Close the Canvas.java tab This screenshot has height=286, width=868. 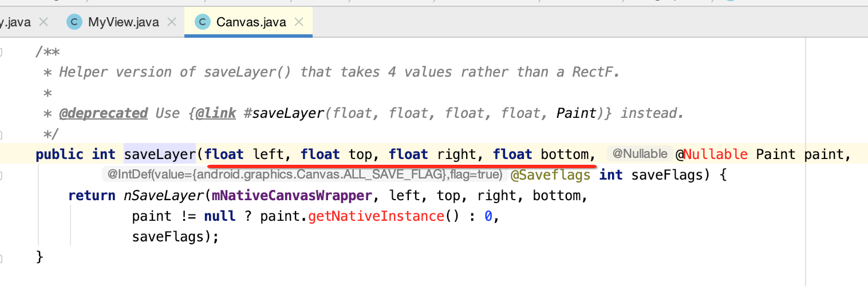click(298, 23)
